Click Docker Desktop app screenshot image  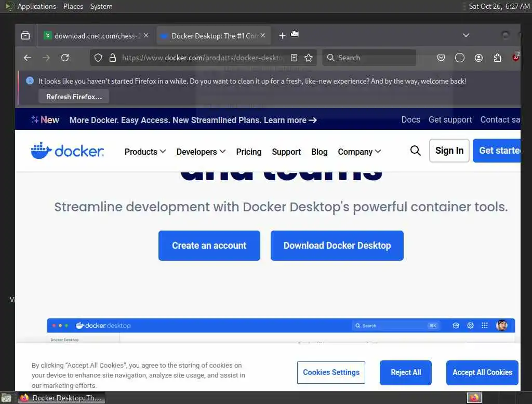[x=281, y=331]
